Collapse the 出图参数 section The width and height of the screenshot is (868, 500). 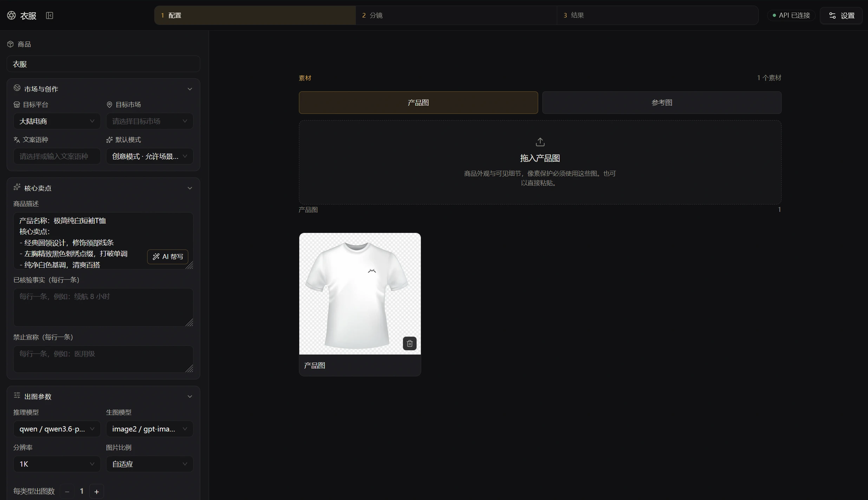(190, 396)
